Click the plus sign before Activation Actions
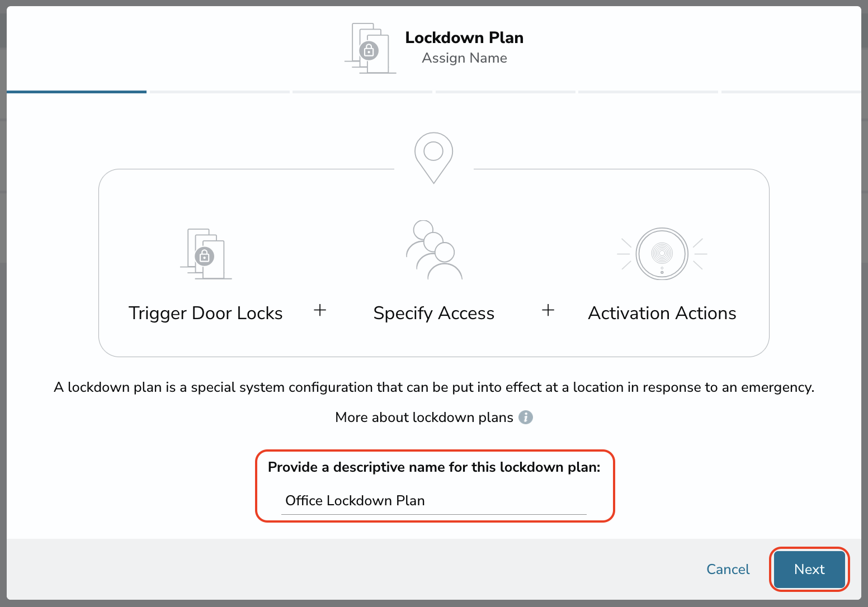Viewport: 868px width, 607px height. [x=548, y=310]
